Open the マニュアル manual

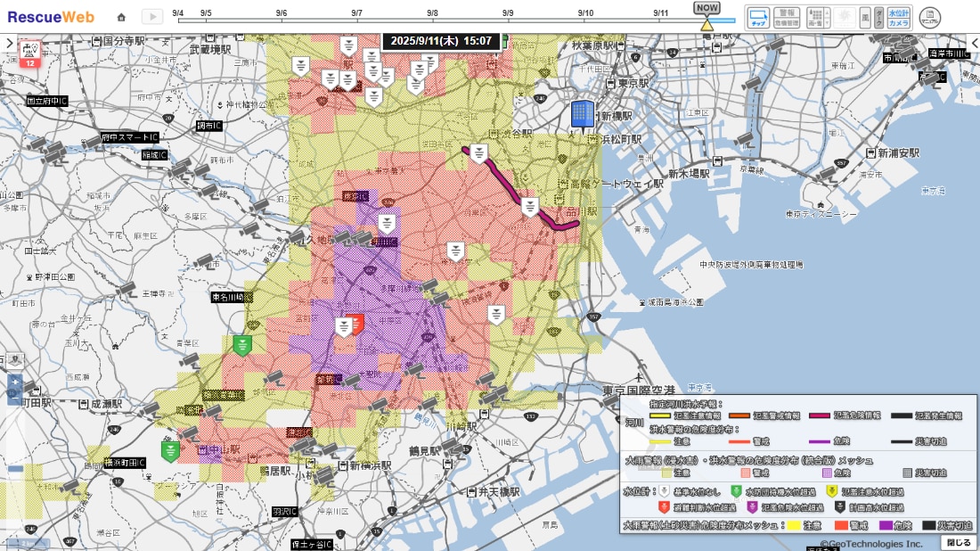(x=929, y=17)
